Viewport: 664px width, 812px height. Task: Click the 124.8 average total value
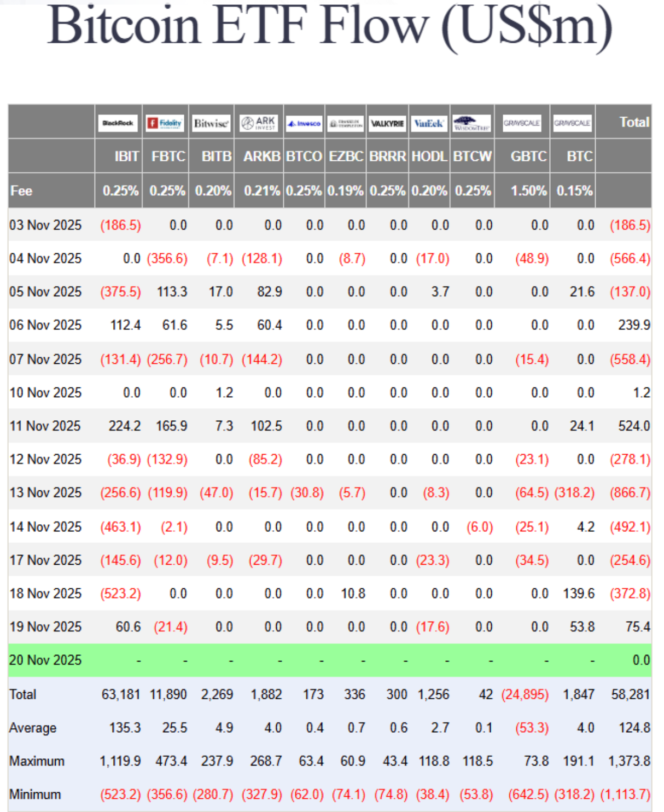coord(634,728)
